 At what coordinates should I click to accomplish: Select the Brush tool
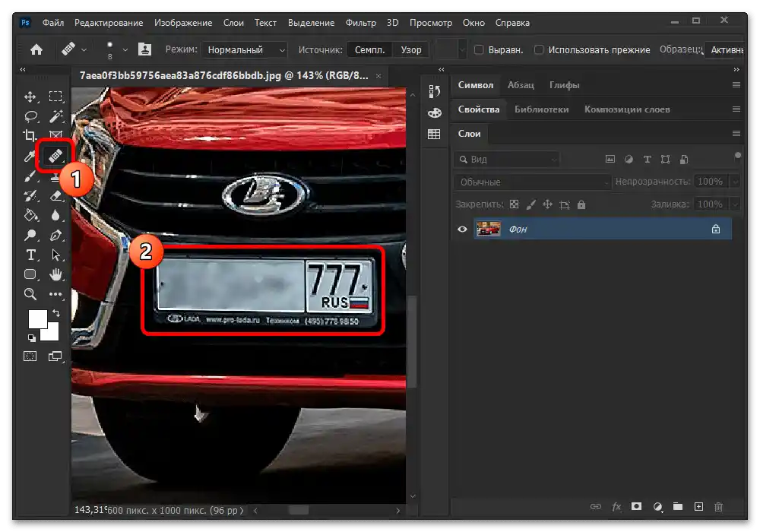[x=30, y=176]
